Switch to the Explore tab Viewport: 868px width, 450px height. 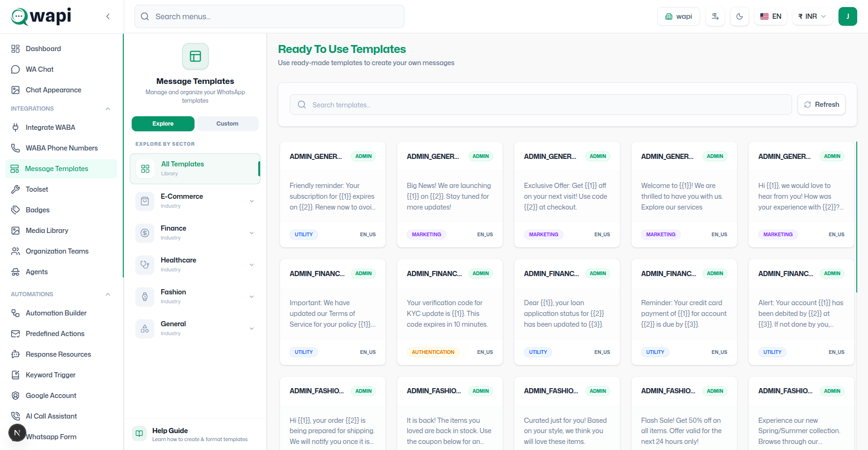tap(163, 124)
